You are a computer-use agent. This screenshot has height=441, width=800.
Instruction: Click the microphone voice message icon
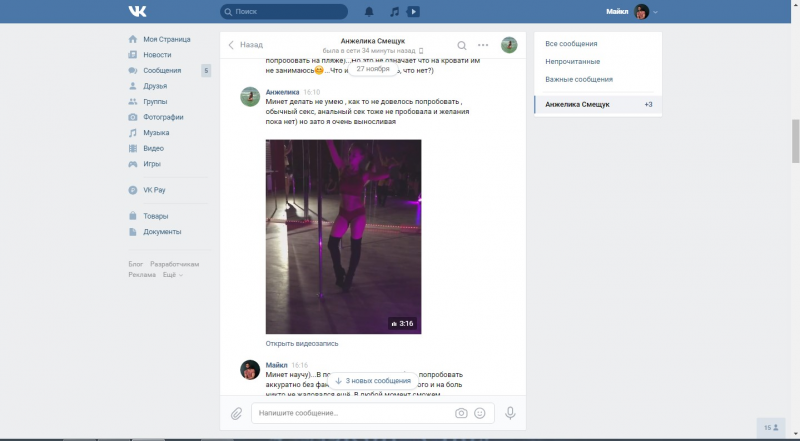(510, 413)
